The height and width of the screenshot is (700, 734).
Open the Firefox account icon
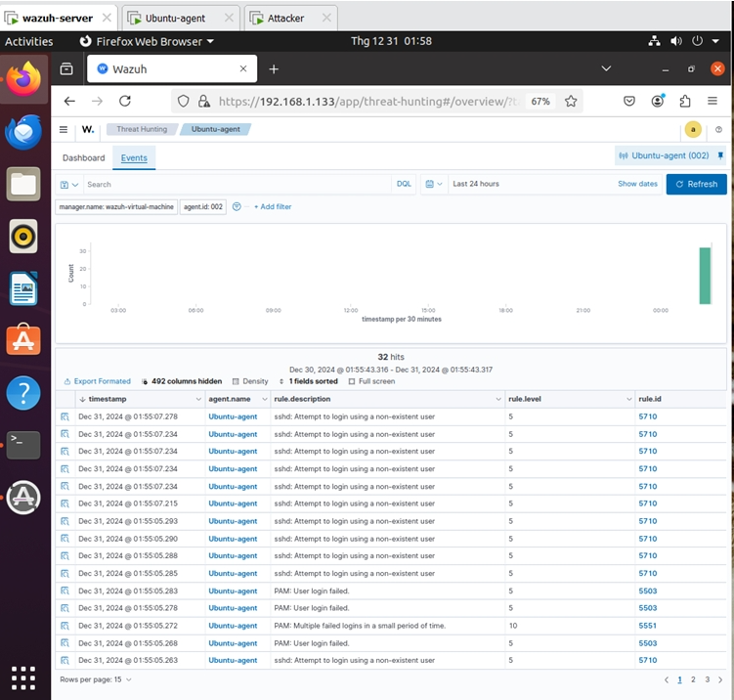(658, 101)
